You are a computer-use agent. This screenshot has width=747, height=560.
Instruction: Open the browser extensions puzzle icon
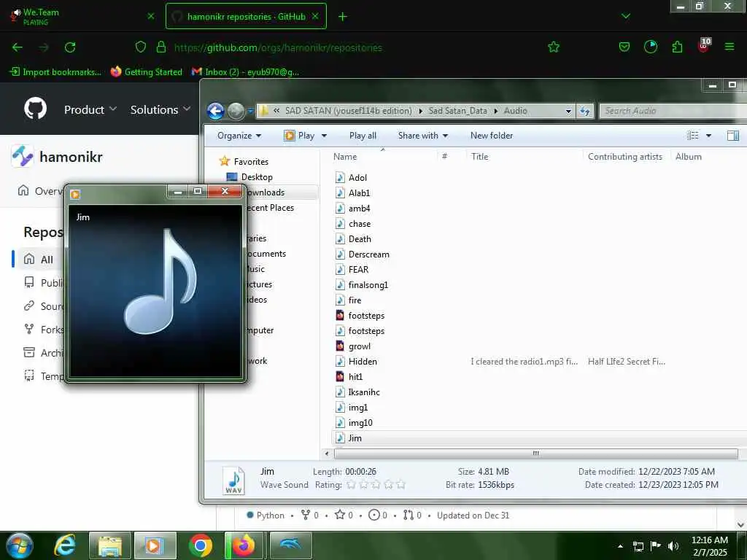(677, 47)
